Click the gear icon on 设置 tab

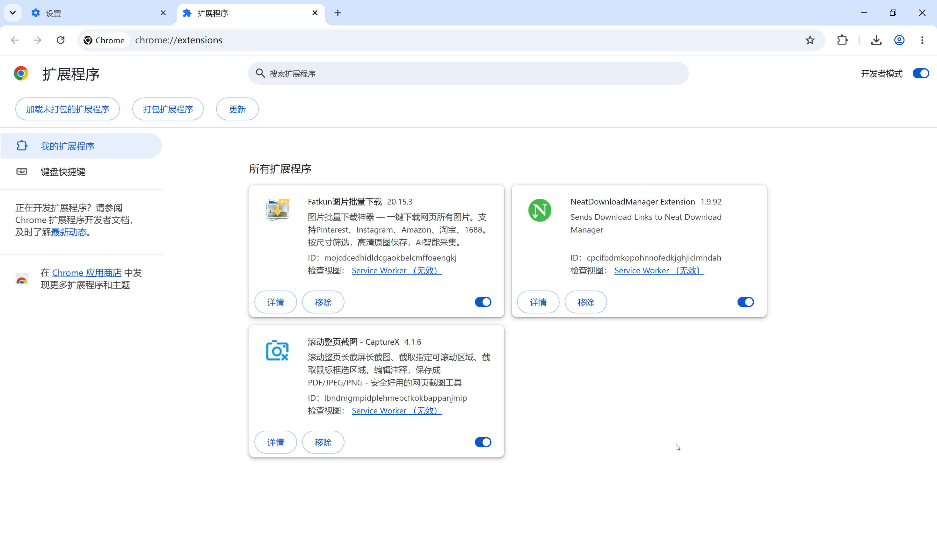pyautogui.click(x=35, y=13)
